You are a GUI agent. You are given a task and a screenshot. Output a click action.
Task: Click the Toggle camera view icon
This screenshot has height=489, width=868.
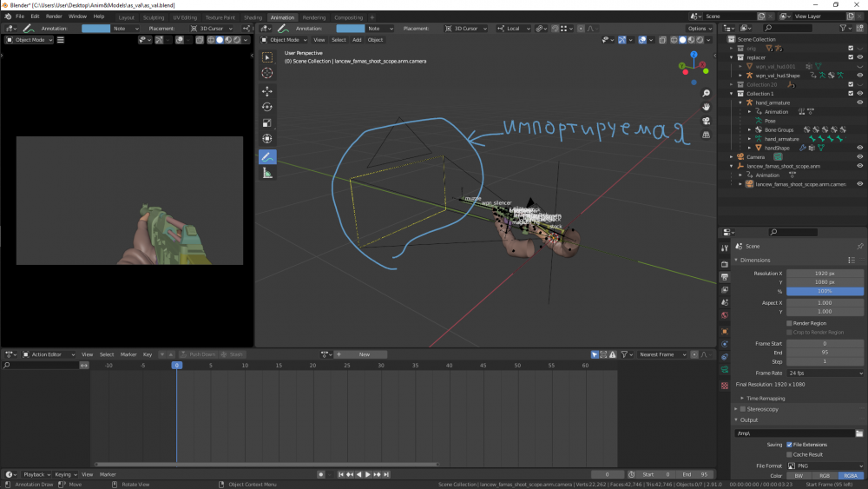[x=707, y=121]
